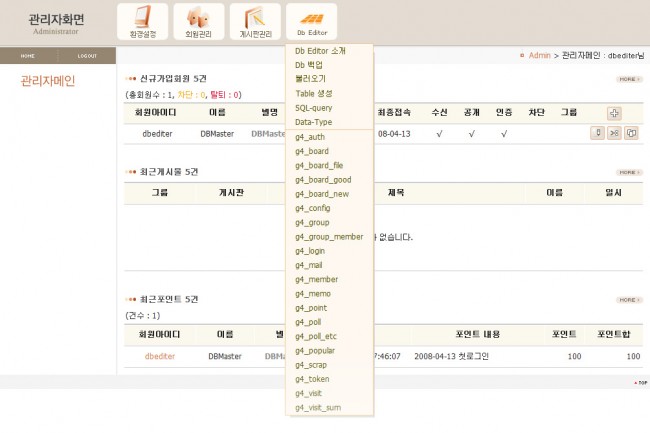The image size is (650, 433).
Task: Open the 환경설정 settings icon
Action: [x=143, y=22]
